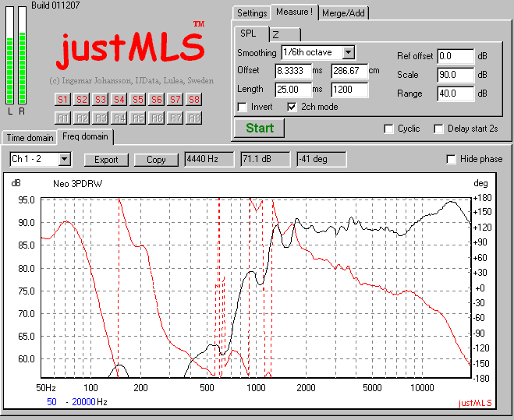The height and width of the screenshot is (420, 514).
Task: Select store slot S4
Action: pos(119,99)
